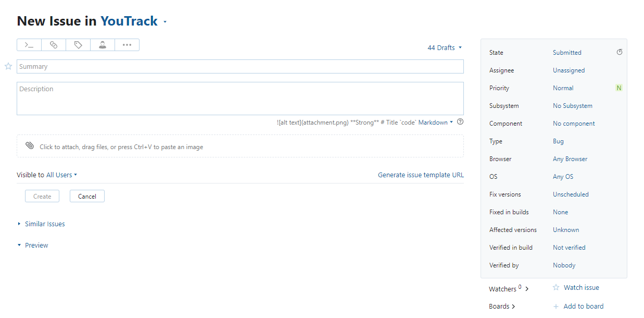The width and height of the screenshot is (644, 318).
Task: Change State value Submitted
Action: (x=567, y=53)
